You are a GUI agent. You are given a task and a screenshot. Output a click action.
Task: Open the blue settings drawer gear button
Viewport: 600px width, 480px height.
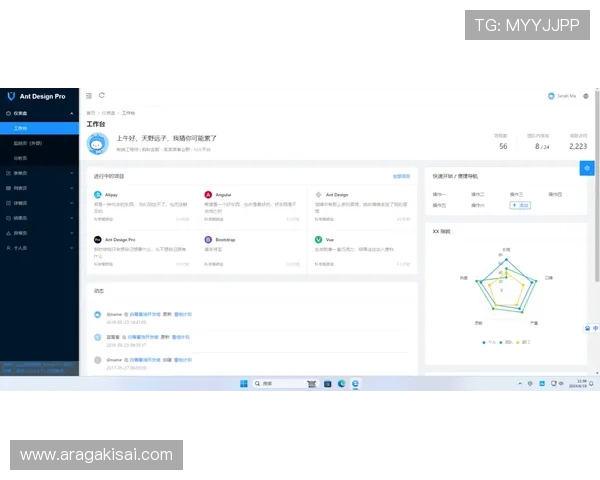tap(587, 168)
